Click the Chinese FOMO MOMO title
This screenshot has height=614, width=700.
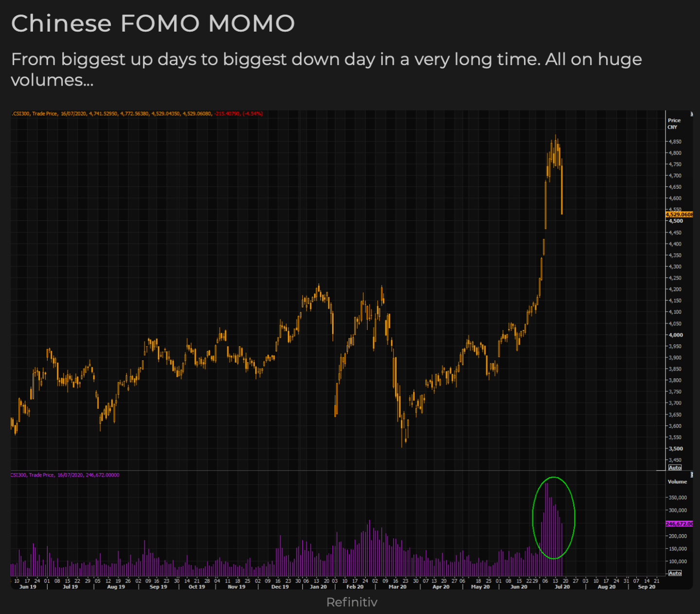(x=153, y=23)
